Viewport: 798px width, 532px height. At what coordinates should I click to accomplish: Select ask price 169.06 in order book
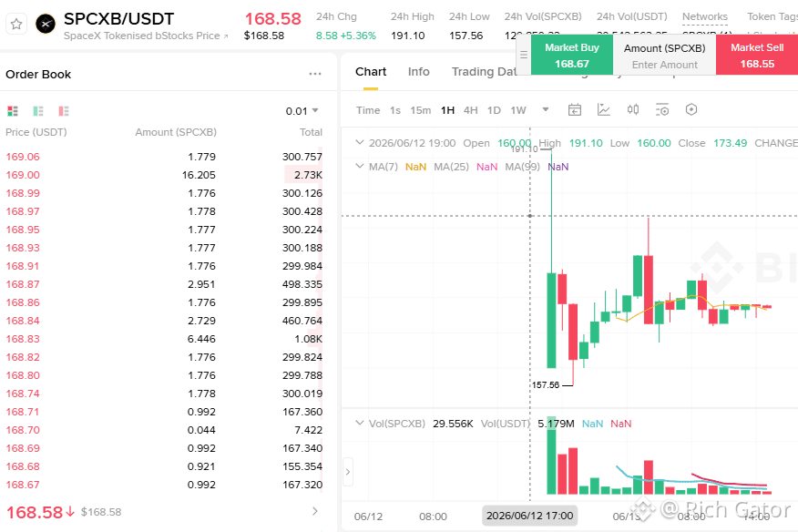click(x=23, y=157)
